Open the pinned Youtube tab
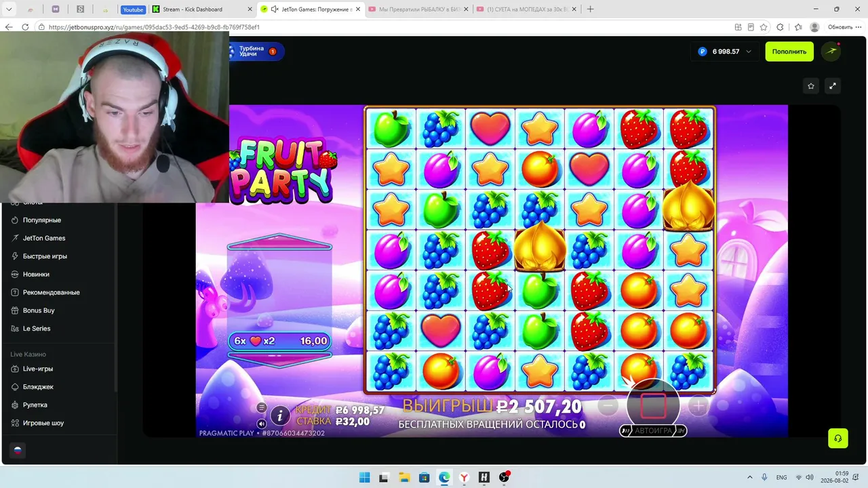Image resolution: width=868 pixels, height=488 pixels. [133, 9]
